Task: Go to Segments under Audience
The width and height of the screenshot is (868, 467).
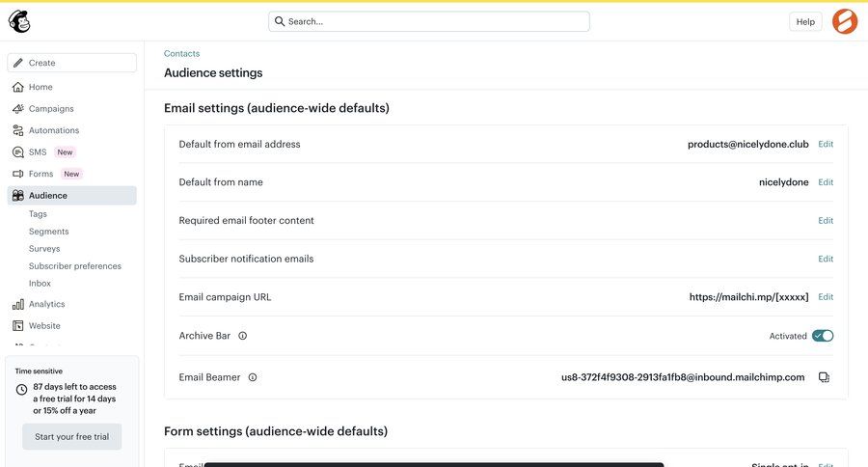Action: coord(49,231)
